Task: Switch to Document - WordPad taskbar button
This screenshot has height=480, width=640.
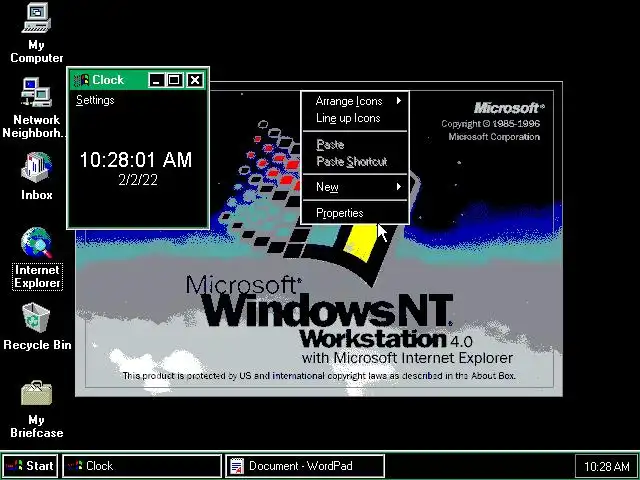Action: 305,466
